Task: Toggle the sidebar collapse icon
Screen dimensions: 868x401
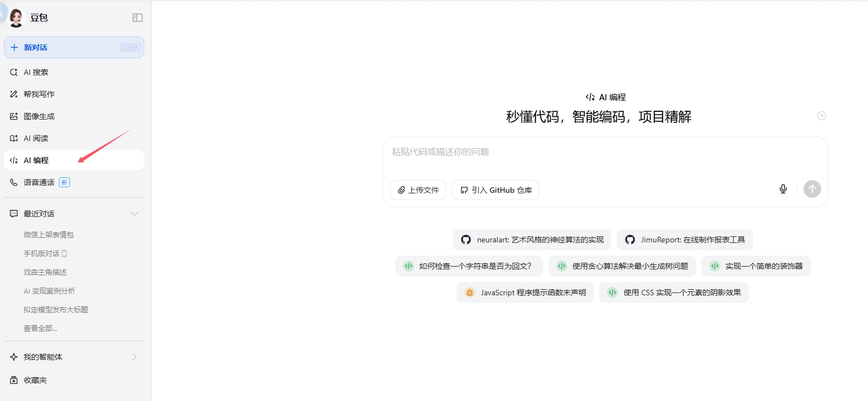Action: coord(138,18)
